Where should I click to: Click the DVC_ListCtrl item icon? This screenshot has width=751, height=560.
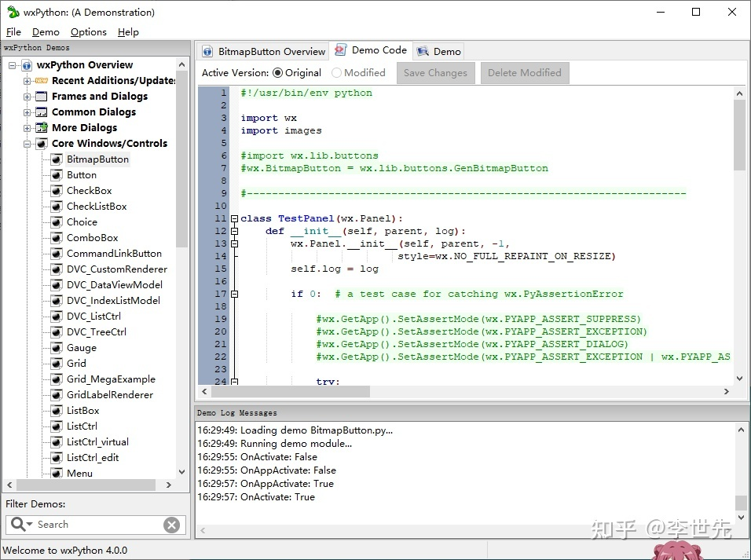pos(57,317)
